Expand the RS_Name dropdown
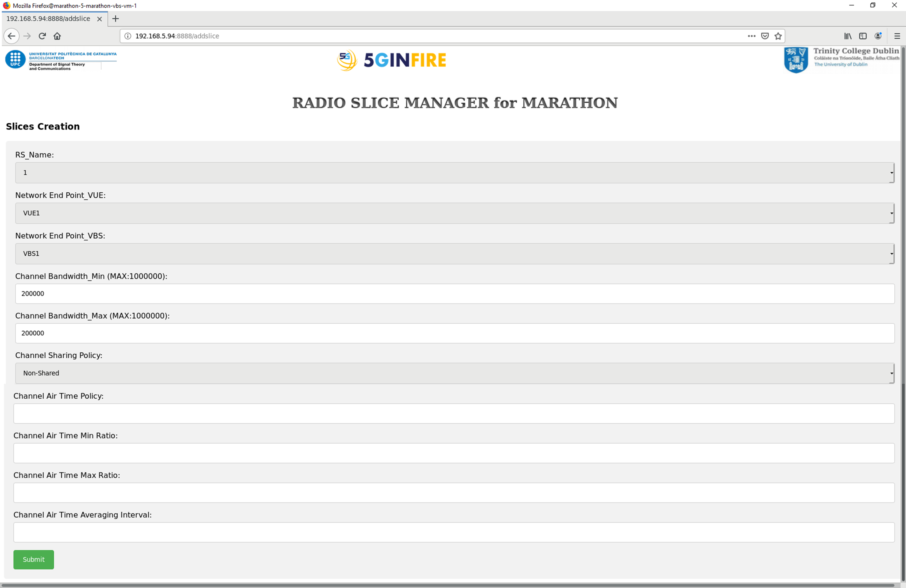906x588 pixels. tap(455, 173)
